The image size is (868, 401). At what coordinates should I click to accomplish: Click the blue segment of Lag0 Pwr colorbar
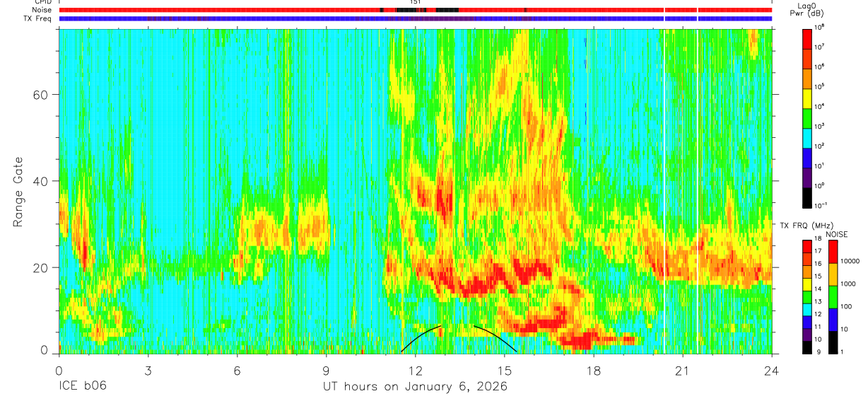click(807, 156)
